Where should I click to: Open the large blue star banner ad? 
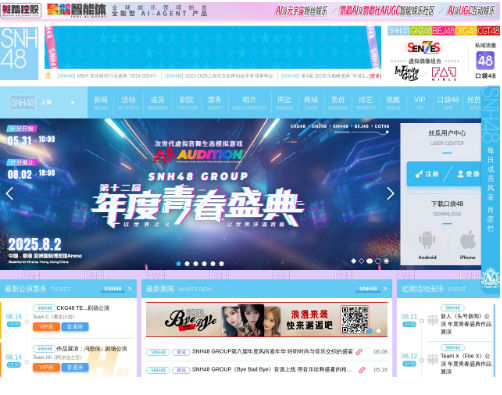(x=213, y=47)
